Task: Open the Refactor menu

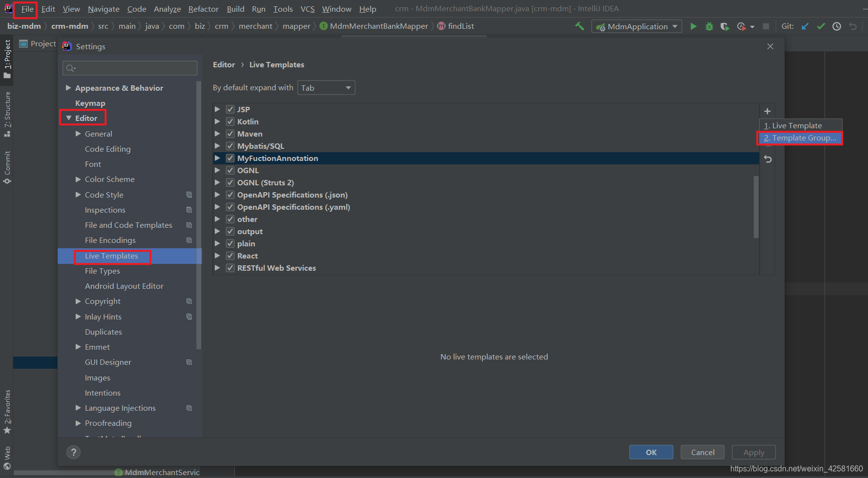Action: 203,9
